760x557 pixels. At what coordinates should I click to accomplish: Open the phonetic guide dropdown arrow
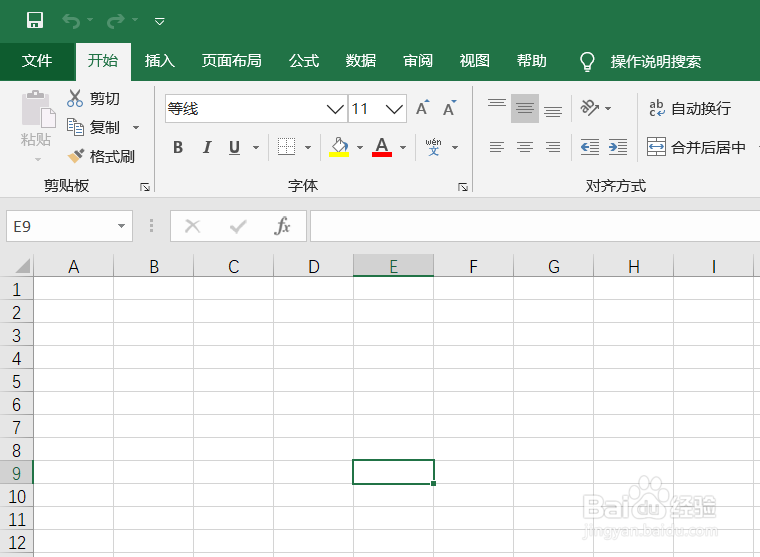pyautogui.click(x=455, y=147)
